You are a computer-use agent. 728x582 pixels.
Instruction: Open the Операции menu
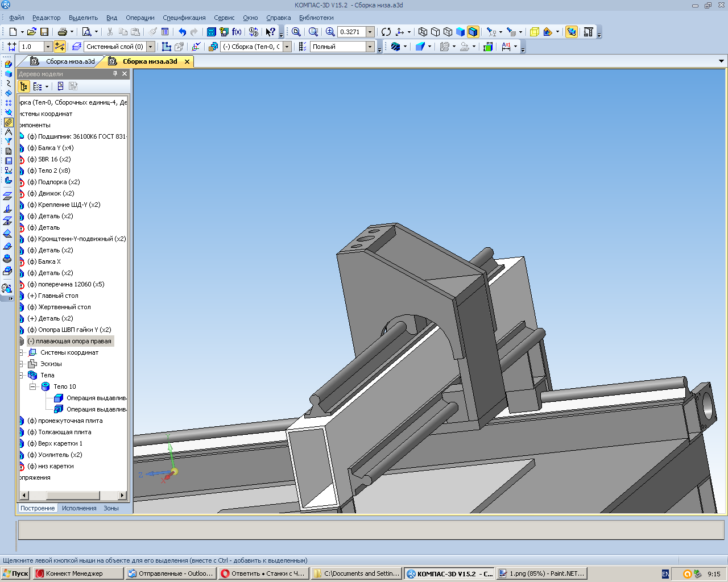click(140, 18)
